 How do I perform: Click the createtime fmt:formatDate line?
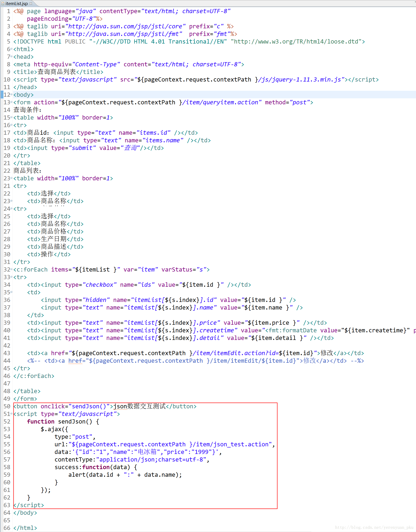coord(221,330)
